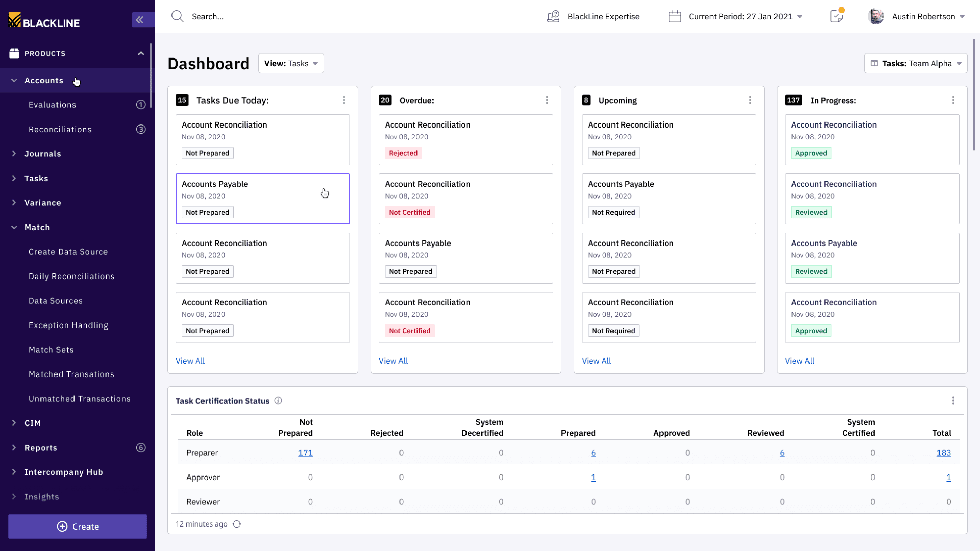Open the task notifications checklist icon

coord(836,16)
